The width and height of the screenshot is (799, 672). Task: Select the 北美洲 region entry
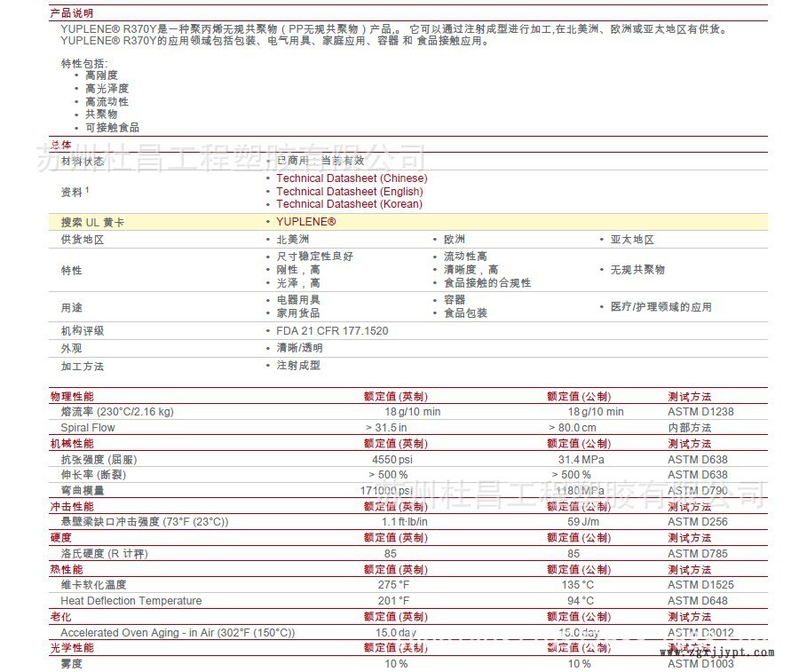tap(292, 240)
